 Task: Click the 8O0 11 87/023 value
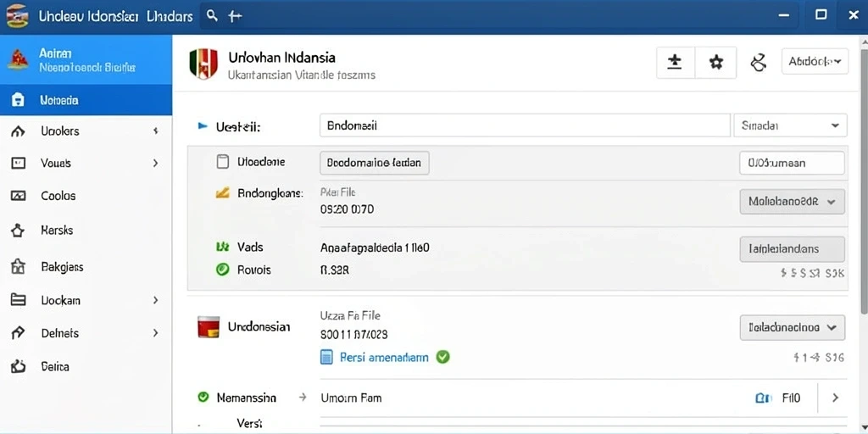click(353, 334)
